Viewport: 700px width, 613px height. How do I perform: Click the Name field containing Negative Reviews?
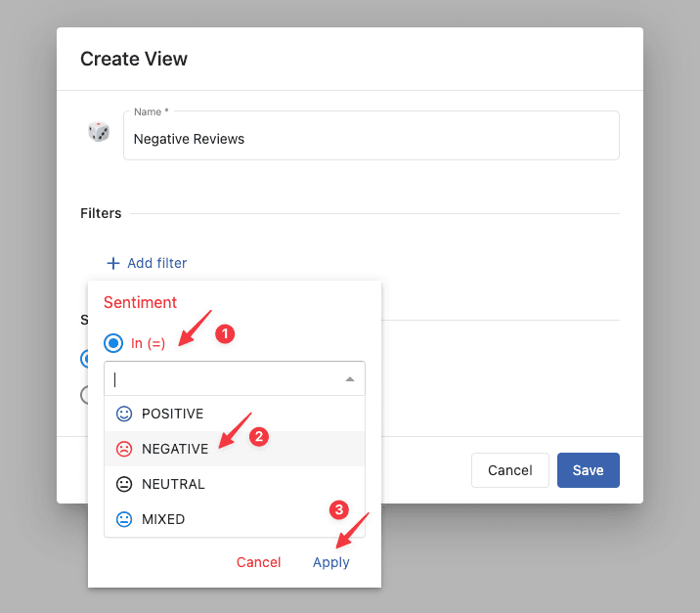point(372,139)
